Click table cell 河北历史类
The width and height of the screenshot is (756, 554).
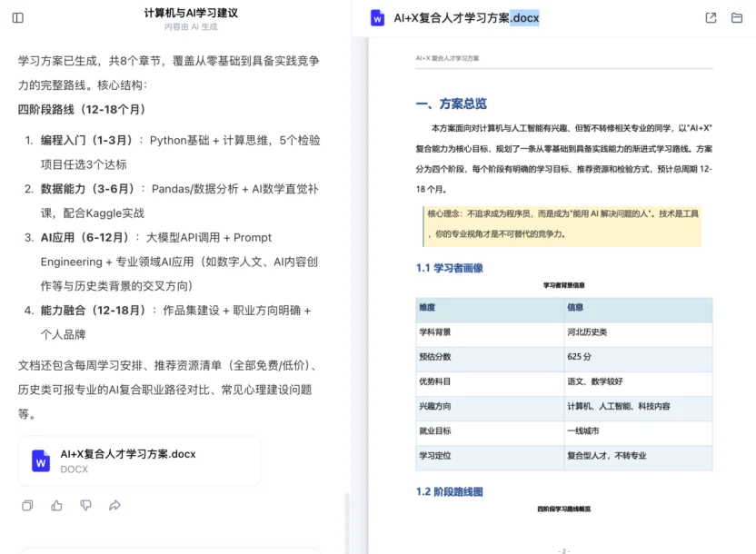click(639, 334)
